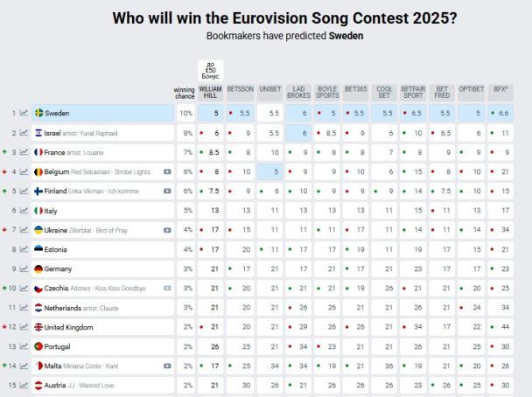Image resolution: width=532 pixels, height=397 pixels.
Task: Open the chart icon in Portugal's row
Action: coord(24,346)
